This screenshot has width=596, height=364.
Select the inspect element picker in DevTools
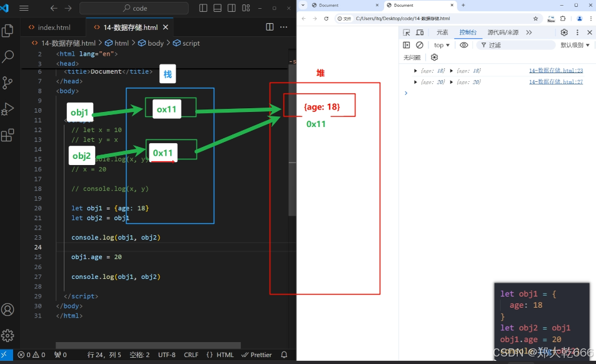pos(406,32)
